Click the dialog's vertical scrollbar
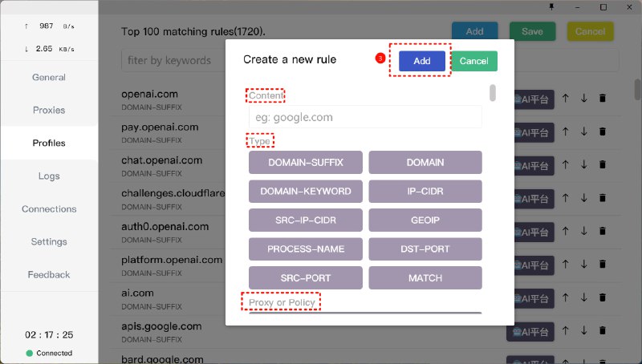 point(492,92)
